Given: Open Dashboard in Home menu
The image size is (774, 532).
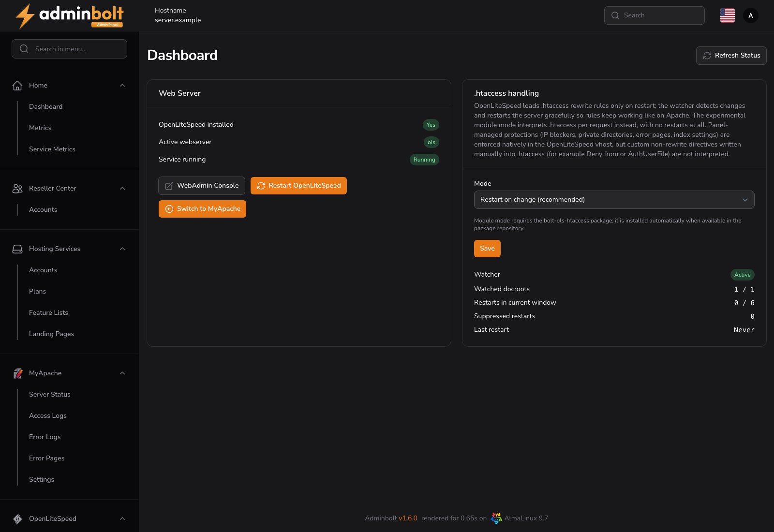Looking at the screenshot, I should click(x=46, y=107).
